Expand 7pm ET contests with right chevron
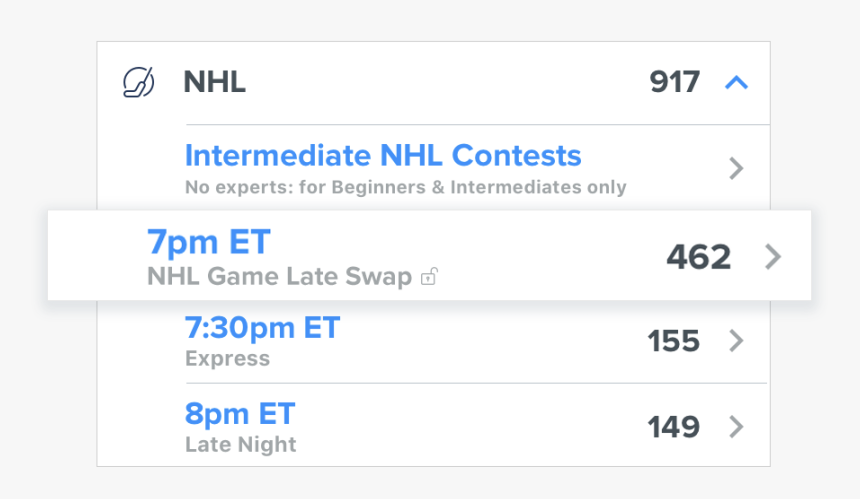Image resolution: width=860 pixels, height=499 pixels. point(772,257)
